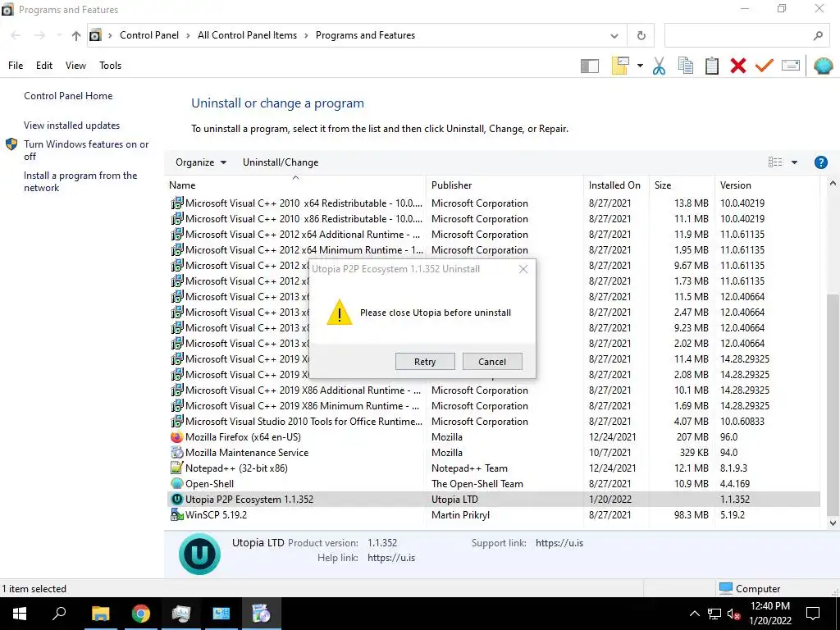Expand breadcrumb chevron after All Control Panel Items
Viewport: 840px width, 630px height.
point(307,36)
